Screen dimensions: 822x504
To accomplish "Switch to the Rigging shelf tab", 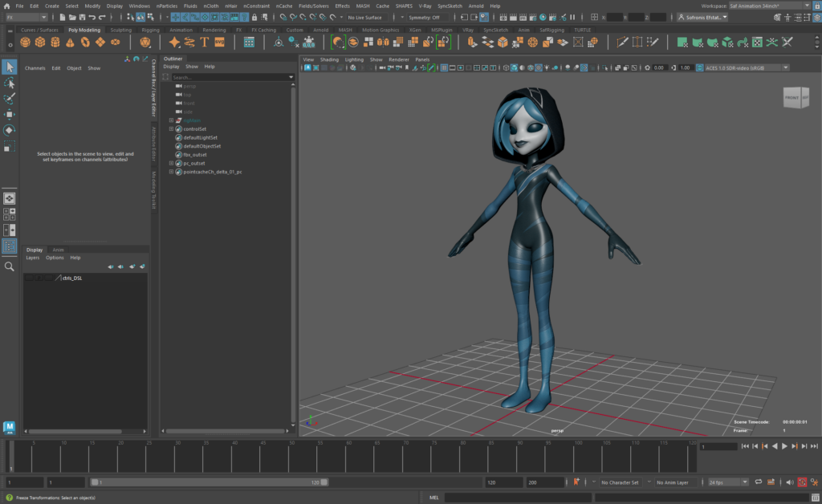I will click(150, 30).
